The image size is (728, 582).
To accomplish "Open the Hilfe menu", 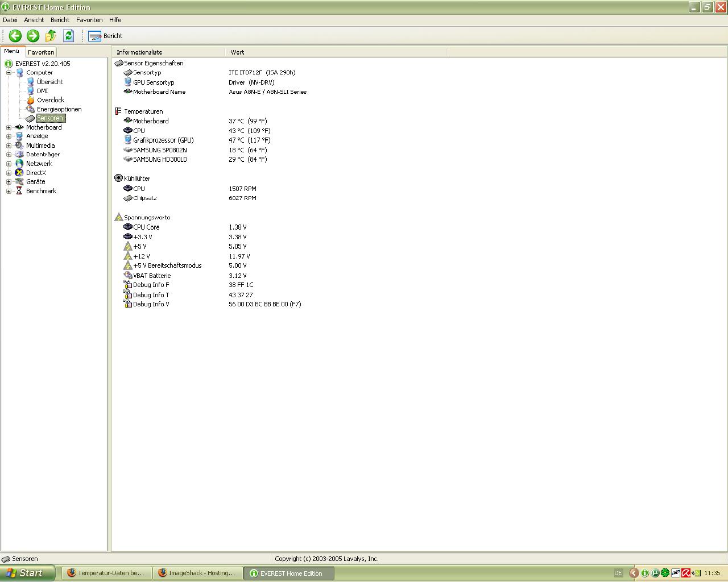I will (x=115, y=20).
